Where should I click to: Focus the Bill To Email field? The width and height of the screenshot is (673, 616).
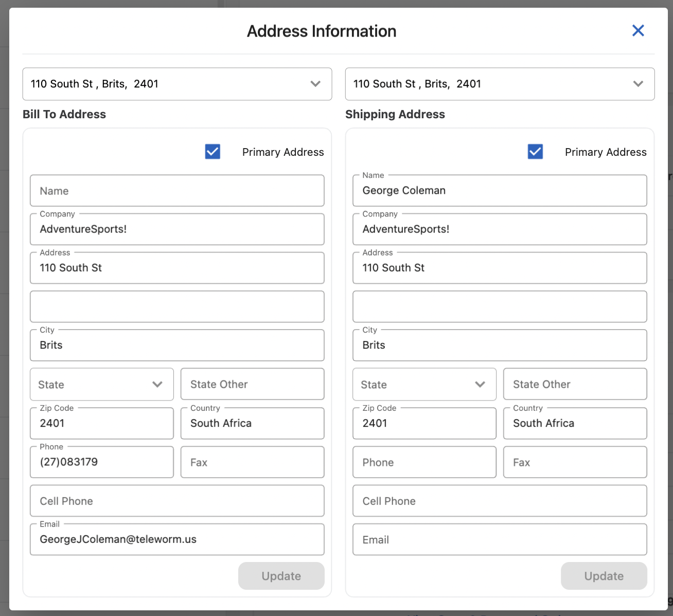(x=177, y=539)
